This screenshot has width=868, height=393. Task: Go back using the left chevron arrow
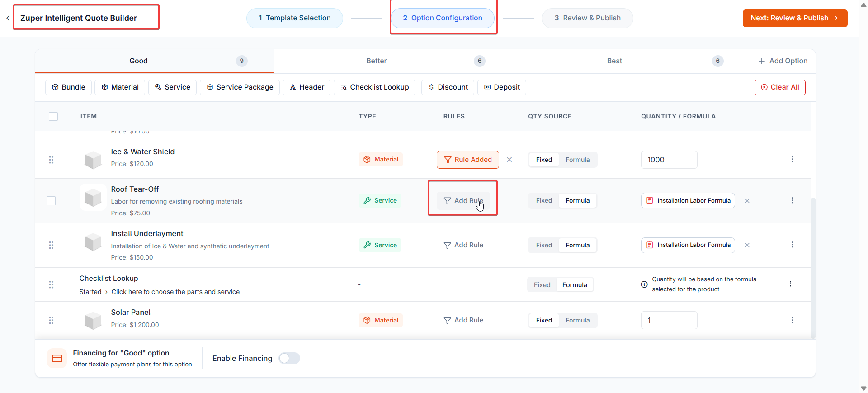[x=8, y=18]
